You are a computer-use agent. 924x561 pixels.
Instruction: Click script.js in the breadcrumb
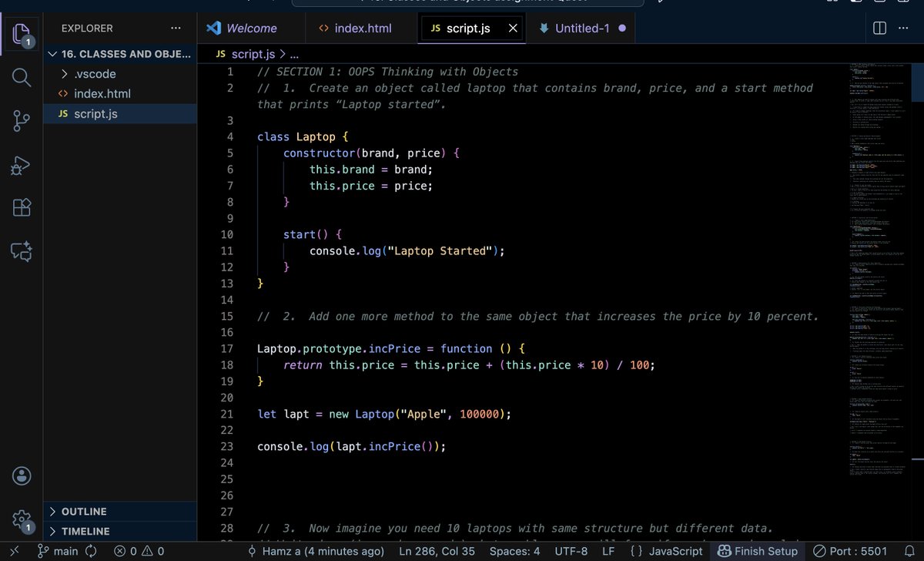point(253,54)
